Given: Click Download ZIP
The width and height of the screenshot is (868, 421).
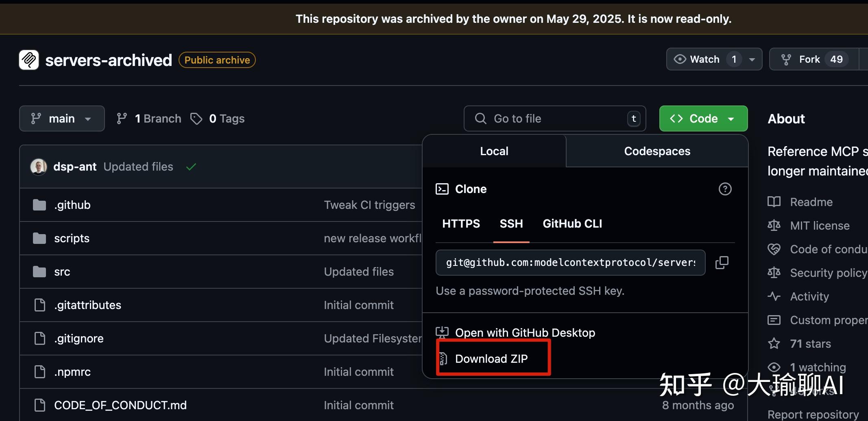Looking at the screenshot, I should tap(491, 359).
